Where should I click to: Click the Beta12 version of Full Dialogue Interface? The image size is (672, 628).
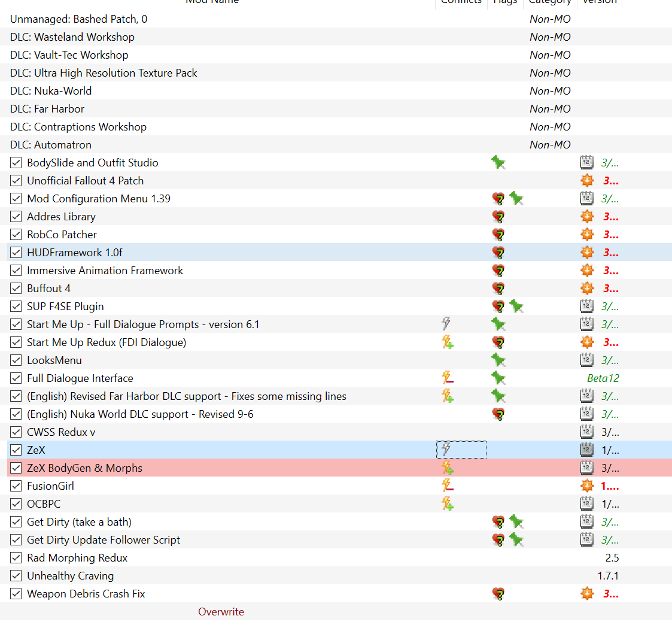[x=603, y=378]
